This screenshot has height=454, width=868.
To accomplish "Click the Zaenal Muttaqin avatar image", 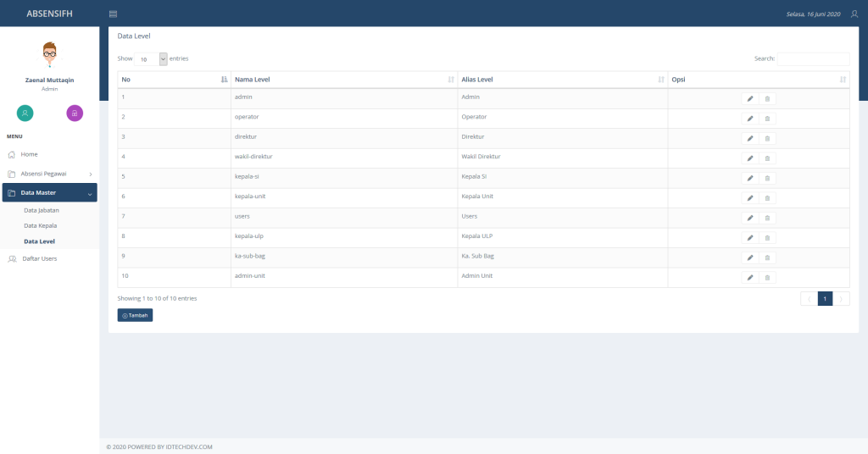I will (50, 54).
